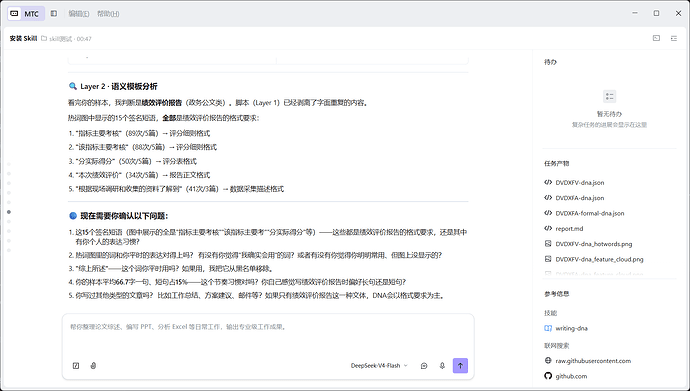Open the 帮助(H) menu

108,14
